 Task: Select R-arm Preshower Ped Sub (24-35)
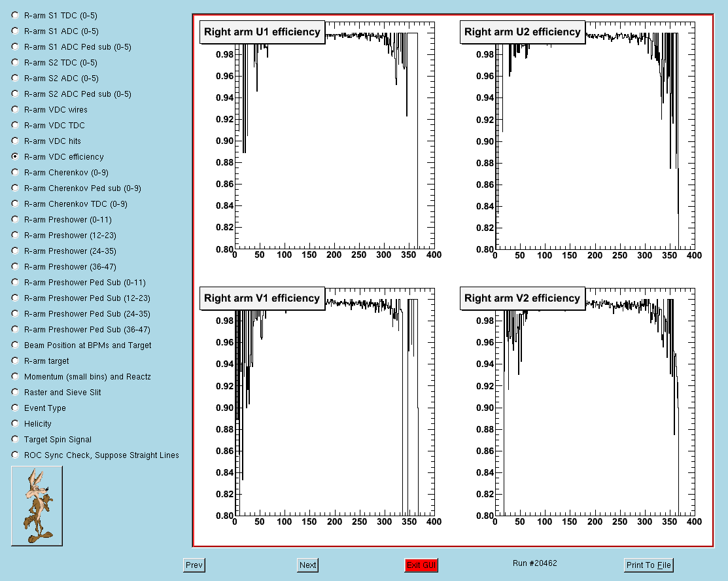(x=15, y=313)
